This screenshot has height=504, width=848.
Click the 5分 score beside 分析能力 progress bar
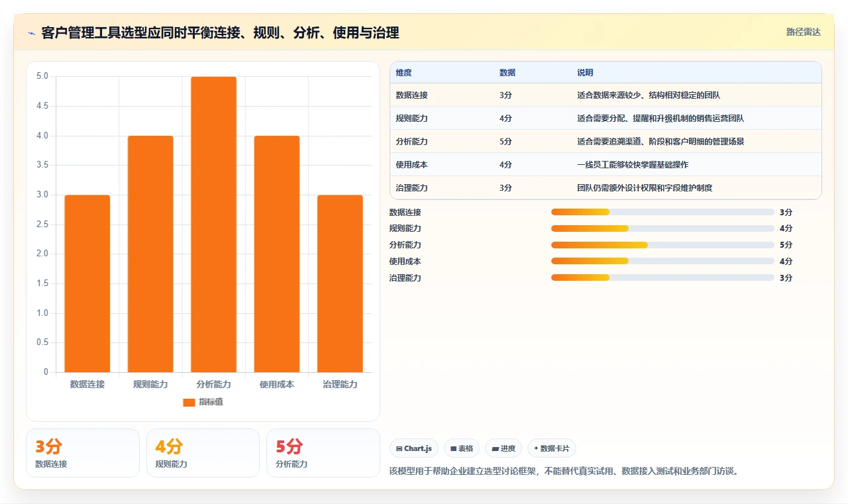pos(786,245)
